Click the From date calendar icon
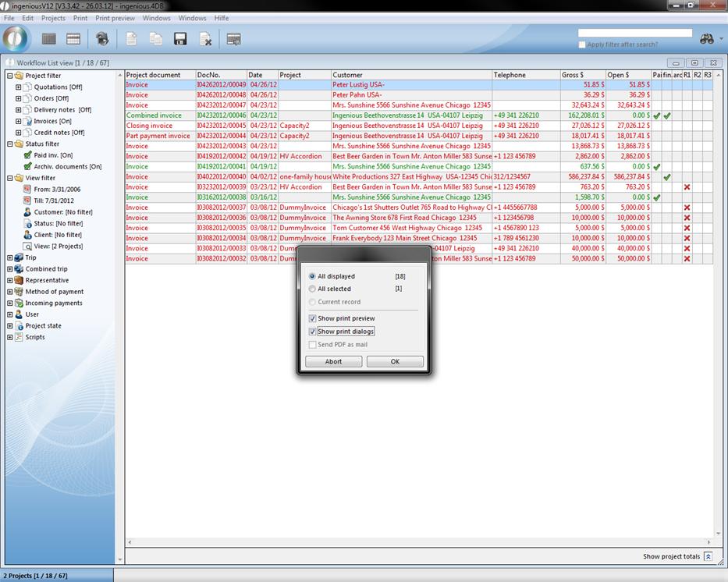Viewport: 728px width, 582px height. coord(27,190)
